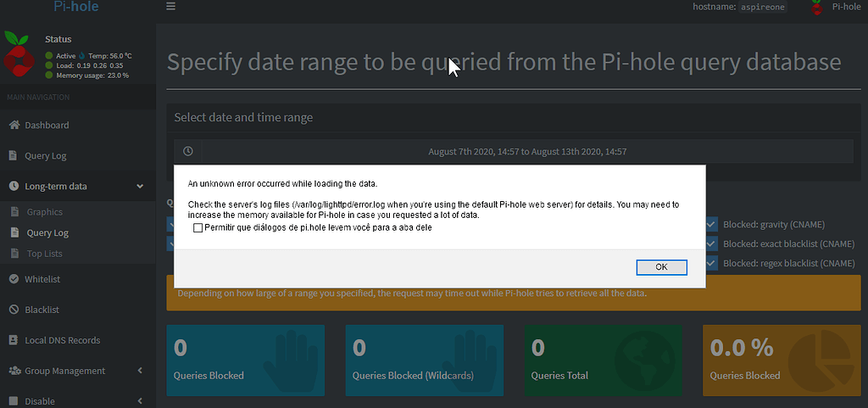The image size is (868, 408).
Task: Click the Top Lists file icon in sidebar
Action: point(15,254)
